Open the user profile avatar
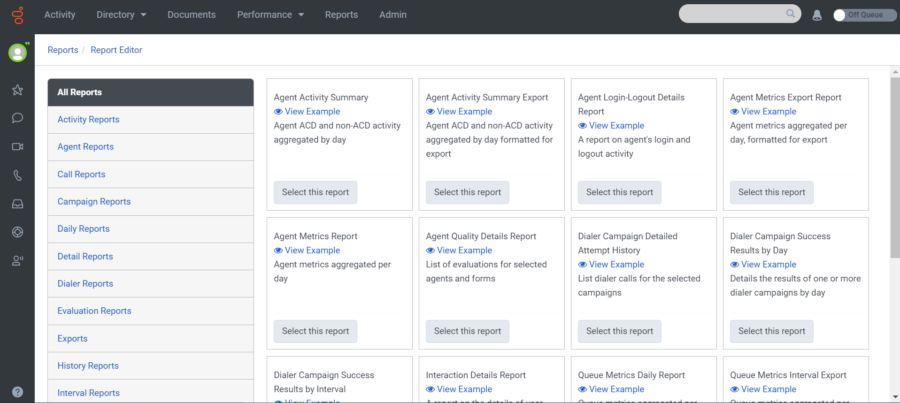This screenshot has width=900, height=403. click(x=18, y=53)
